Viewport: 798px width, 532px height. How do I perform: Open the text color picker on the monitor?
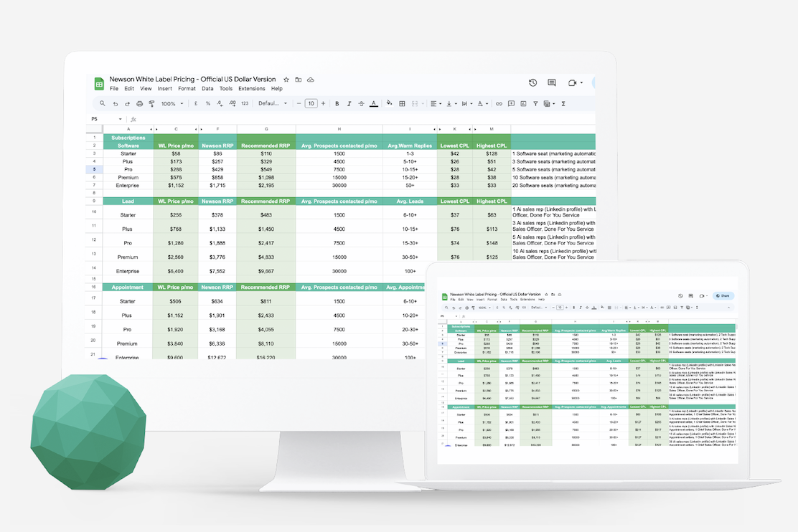click(374, 104)
